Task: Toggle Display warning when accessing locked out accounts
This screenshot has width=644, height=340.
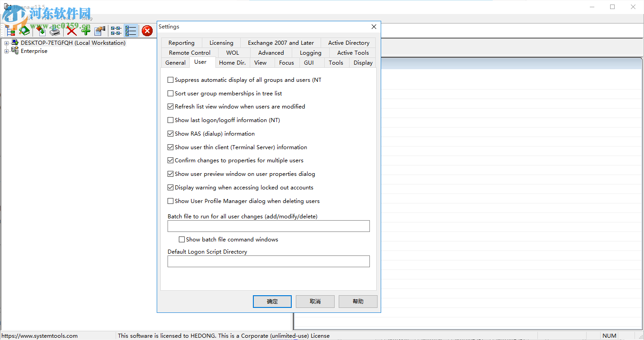Action: click(x=171, y=188)
